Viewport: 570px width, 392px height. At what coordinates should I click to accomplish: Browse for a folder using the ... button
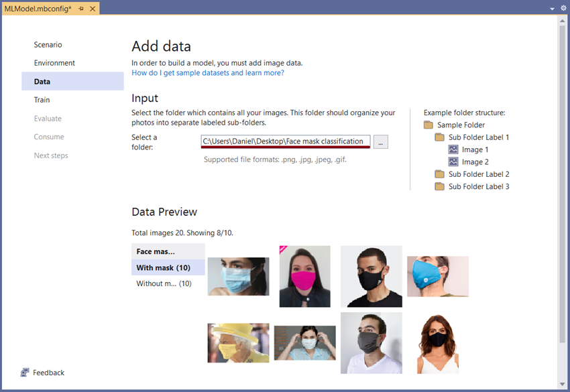380,141
